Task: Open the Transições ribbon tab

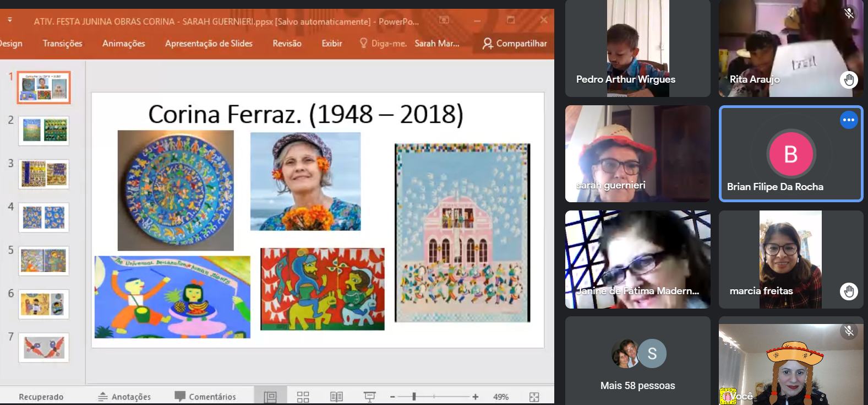Action: pos(62,44)
